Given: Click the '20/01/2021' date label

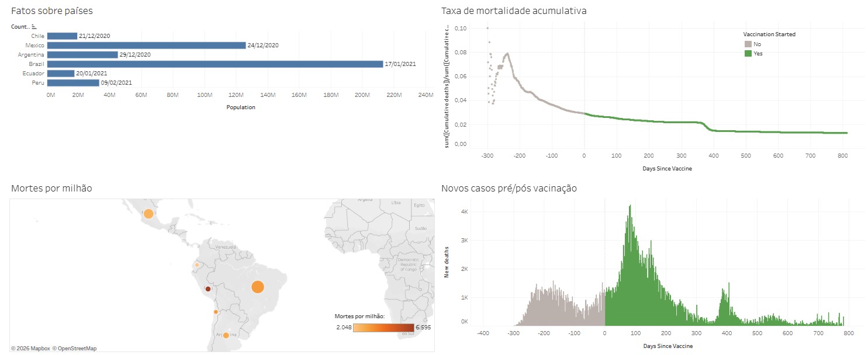Looking at the screenshot, I should point(92,74).
